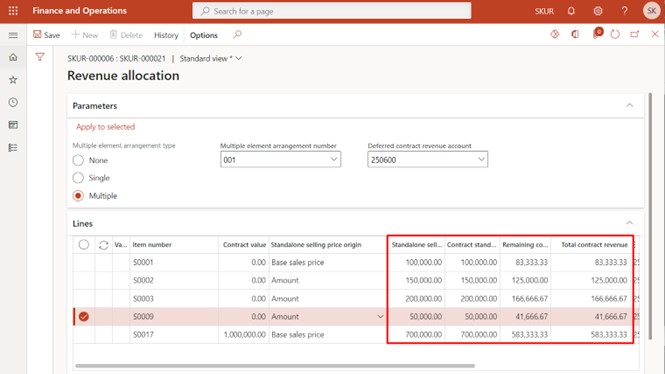
Task: Collapse the Lines section
Action: 629,223
